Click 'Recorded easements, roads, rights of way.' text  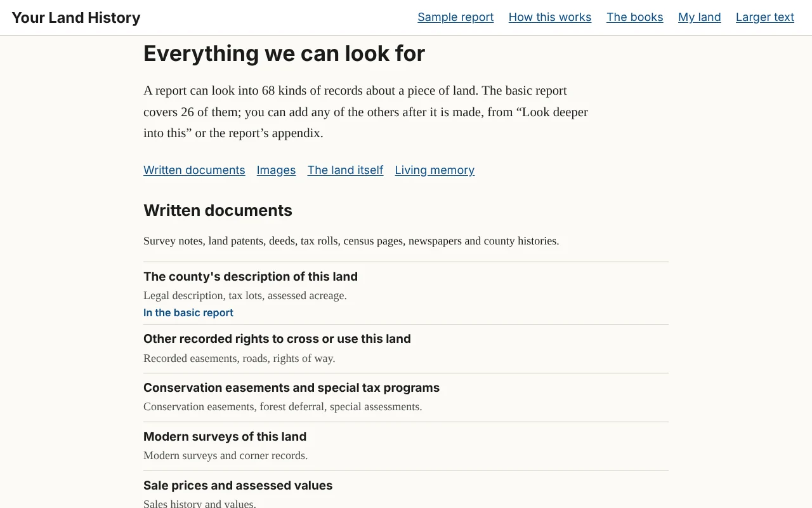coord(239,358)
